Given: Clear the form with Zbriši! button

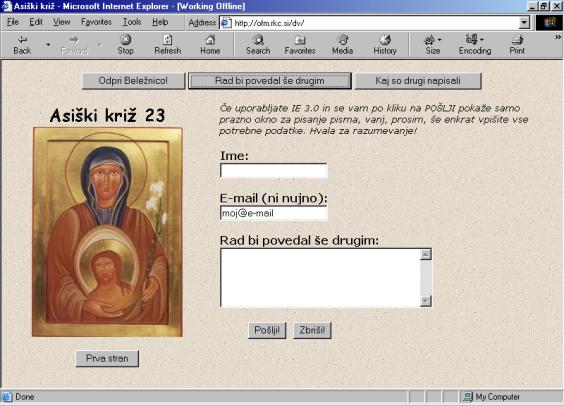Looking at the screenshot, I should 312,330.
